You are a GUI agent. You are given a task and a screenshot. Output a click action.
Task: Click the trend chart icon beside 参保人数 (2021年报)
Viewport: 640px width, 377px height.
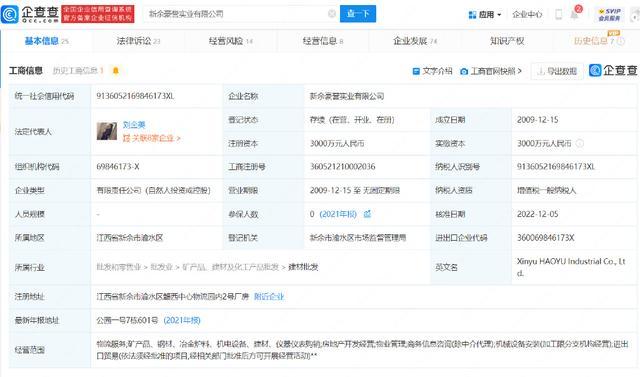coord(367,214)
